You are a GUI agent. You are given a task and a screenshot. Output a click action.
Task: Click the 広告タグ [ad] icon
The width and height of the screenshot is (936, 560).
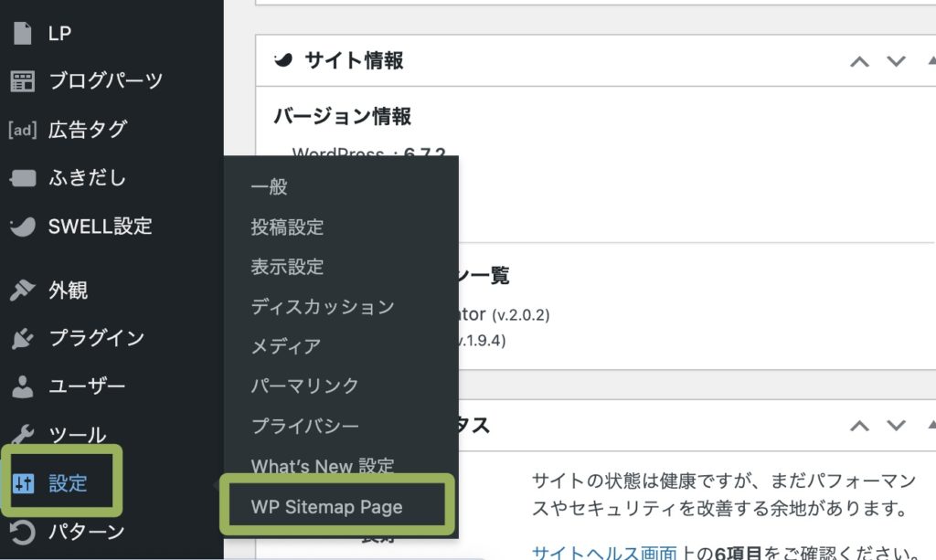point(20,129)
